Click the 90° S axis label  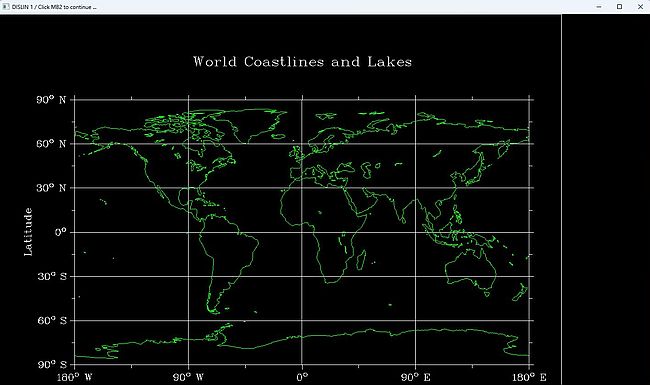[52, 365]
